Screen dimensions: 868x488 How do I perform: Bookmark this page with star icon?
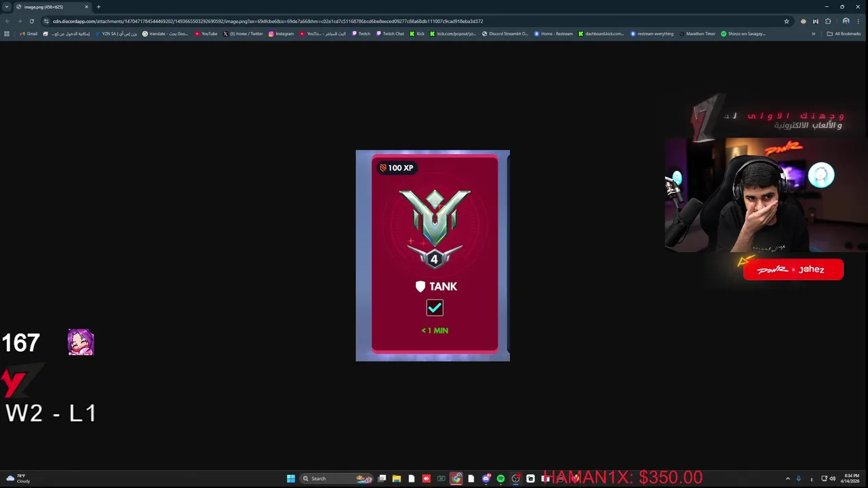pos(787,21)
